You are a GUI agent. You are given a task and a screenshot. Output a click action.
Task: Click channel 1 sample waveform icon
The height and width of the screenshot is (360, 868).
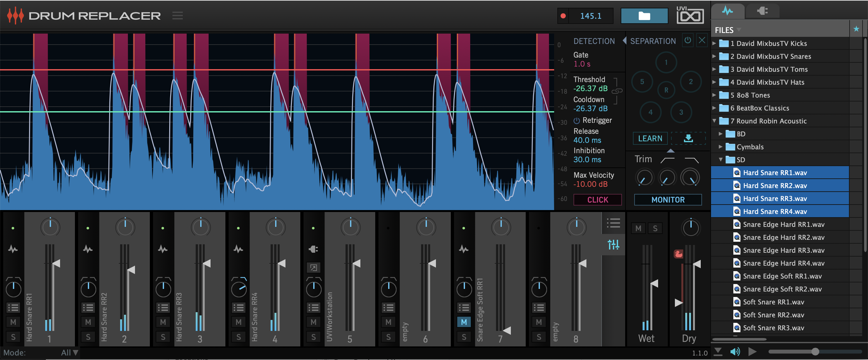[13, 249]
